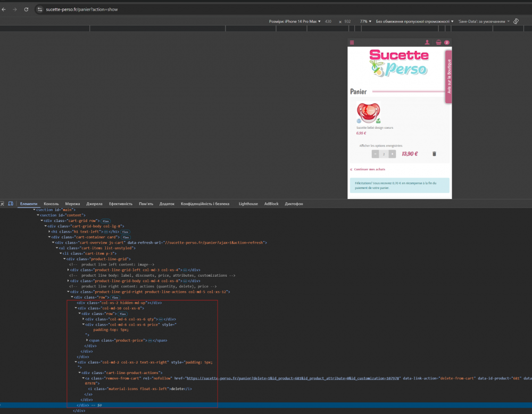532x414 pixels.
Task: Open the hamburger menu on mobile site
Action: click(x=352, y=43)
